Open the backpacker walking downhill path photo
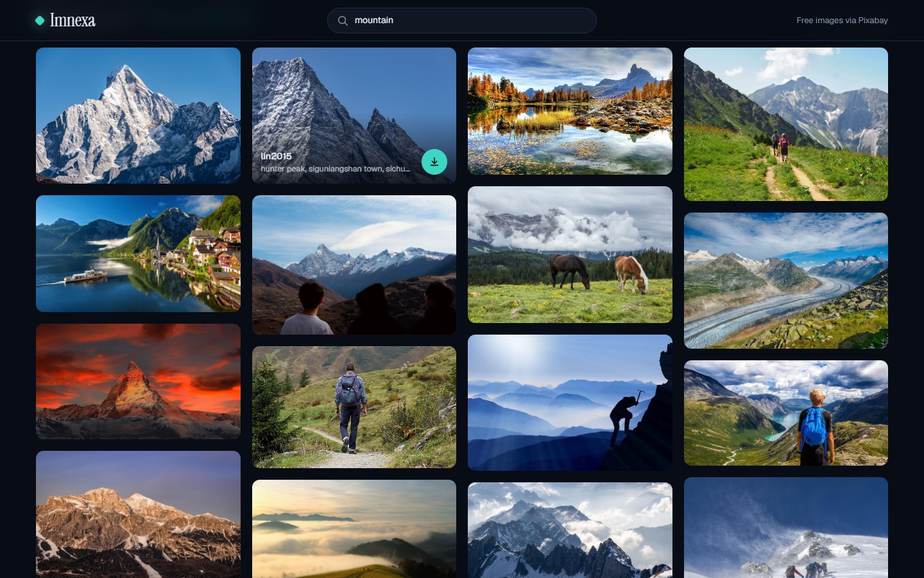924x578 pixels. (354, 407)
